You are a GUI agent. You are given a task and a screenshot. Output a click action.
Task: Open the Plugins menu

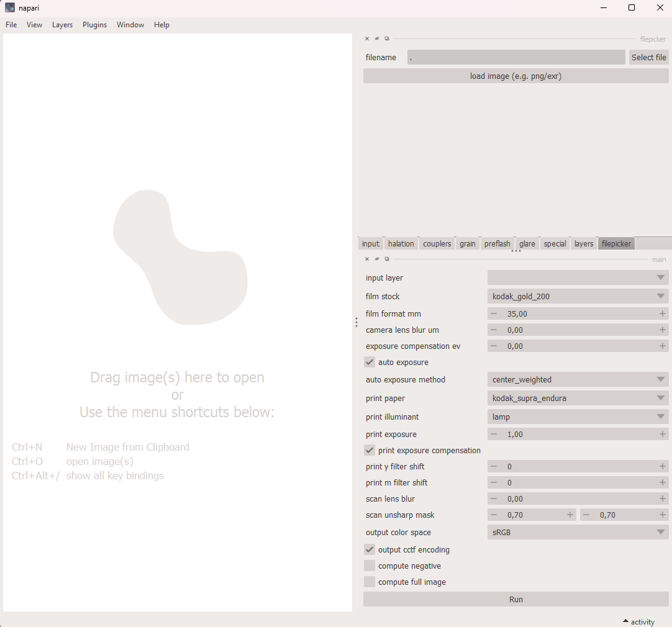94,25
